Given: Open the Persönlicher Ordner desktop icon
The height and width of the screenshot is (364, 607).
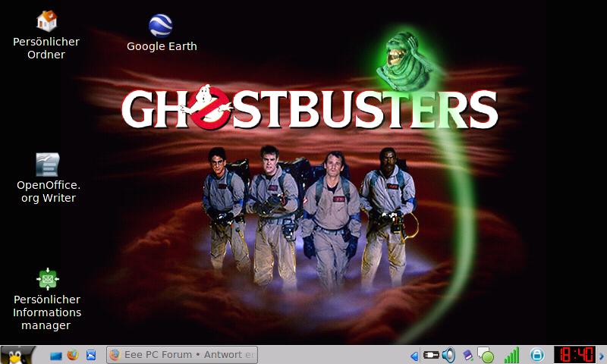Looking at the screenshot, I should pyautogui.click(x=46, y=20).
